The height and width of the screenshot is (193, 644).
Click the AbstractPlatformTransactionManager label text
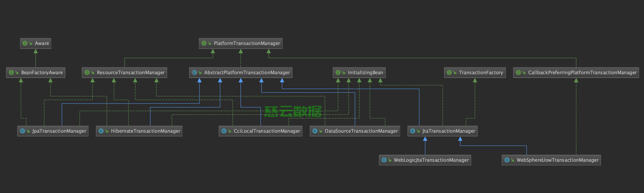pyautogui.click(x=247, y=73)
